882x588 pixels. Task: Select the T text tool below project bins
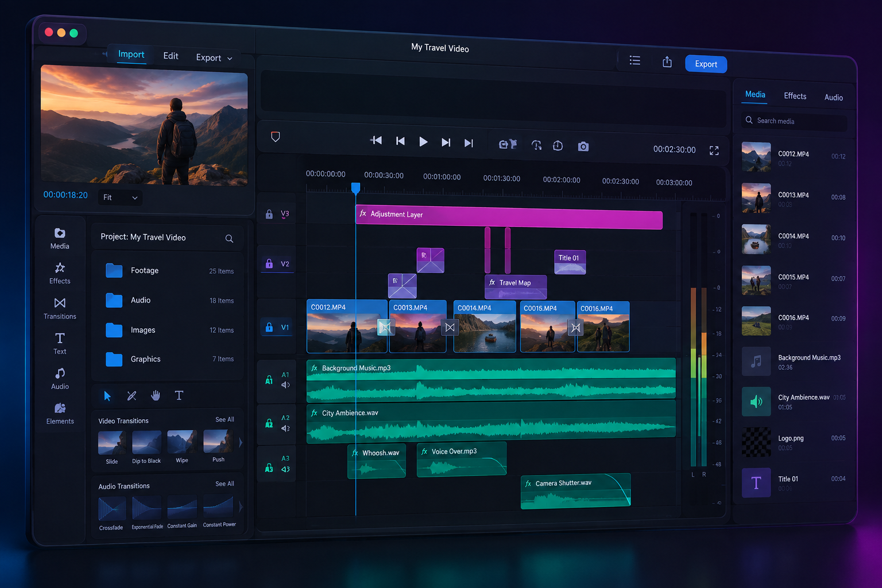179,395
